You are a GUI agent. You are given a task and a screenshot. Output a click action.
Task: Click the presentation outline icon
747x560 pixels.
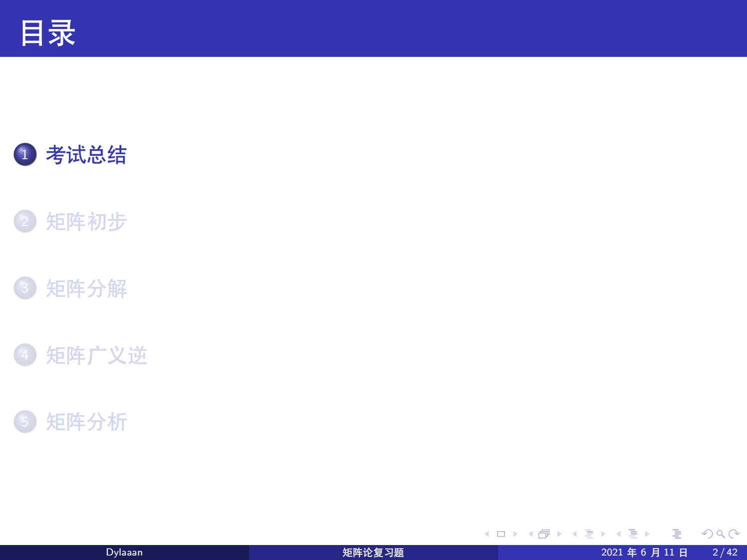pos(677,534)
